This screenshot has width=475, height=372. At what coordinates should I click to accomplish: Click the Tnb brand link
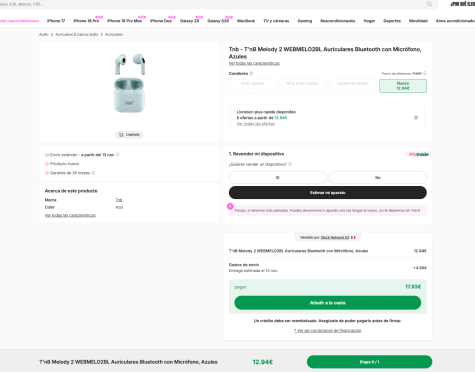(x=119, y=200)
